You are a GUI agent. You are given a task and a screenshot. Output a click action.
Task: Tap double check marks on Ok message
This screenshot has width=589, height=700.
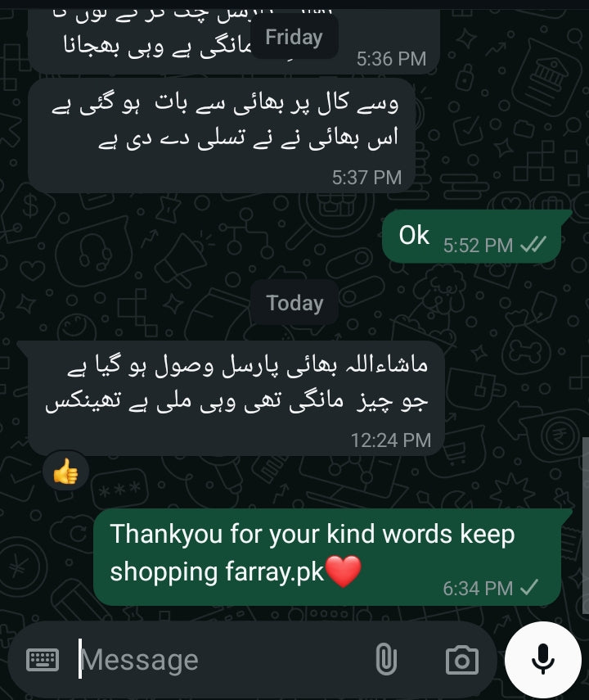coord(533,245)
